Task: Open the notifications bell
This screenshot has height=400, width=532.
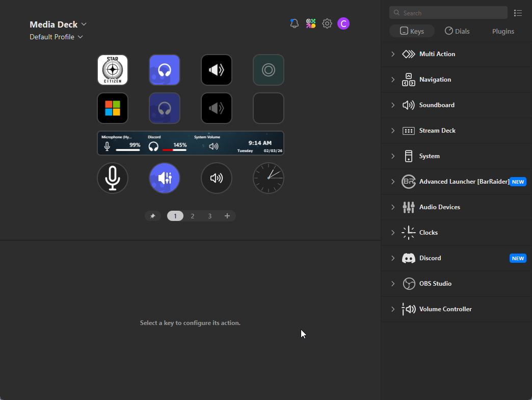Action: point(294,23)
